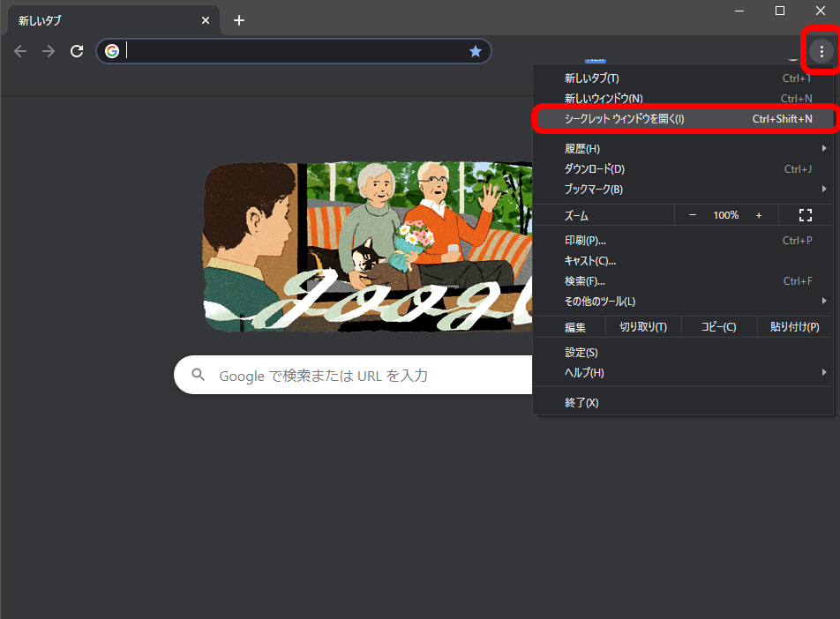Click the fullscreen icon in zoom row
The width and height of the screenshot is (840, 619).
coord(805,215)
